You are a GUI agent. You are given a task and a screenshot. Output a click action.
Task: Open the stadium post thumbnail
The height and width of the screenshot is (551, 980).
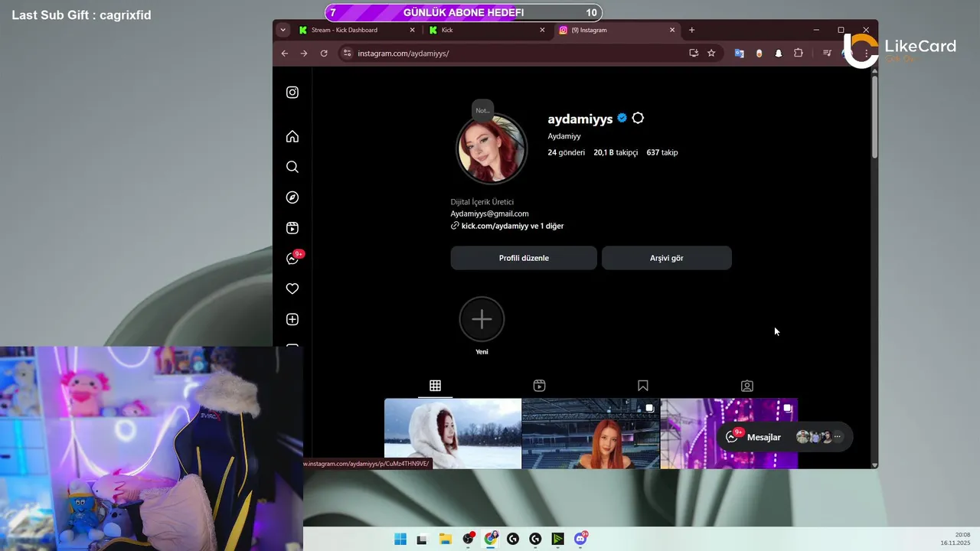[590, 433]
